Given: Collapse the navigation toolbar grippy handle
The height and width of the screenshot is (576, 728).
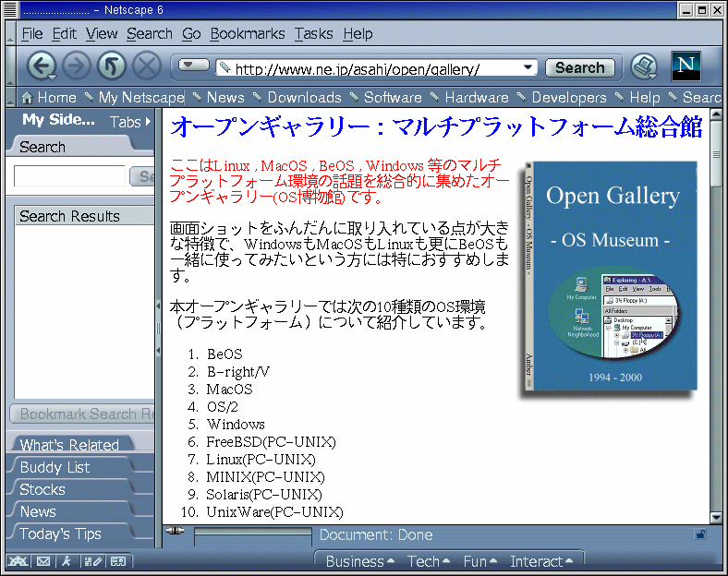Looking at the screenshot, I should click(x=10, y=66).
